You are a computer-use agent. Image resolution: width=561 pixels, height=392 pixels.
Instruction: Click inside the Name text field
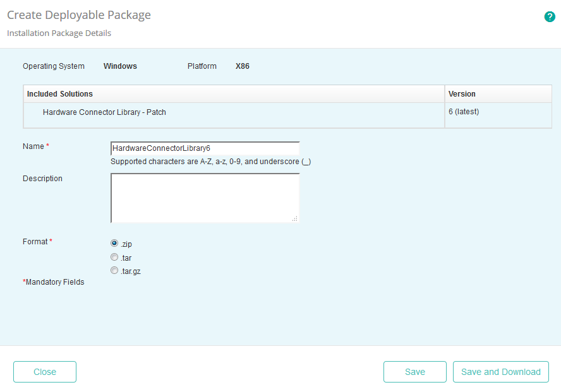tap(204, 148)
